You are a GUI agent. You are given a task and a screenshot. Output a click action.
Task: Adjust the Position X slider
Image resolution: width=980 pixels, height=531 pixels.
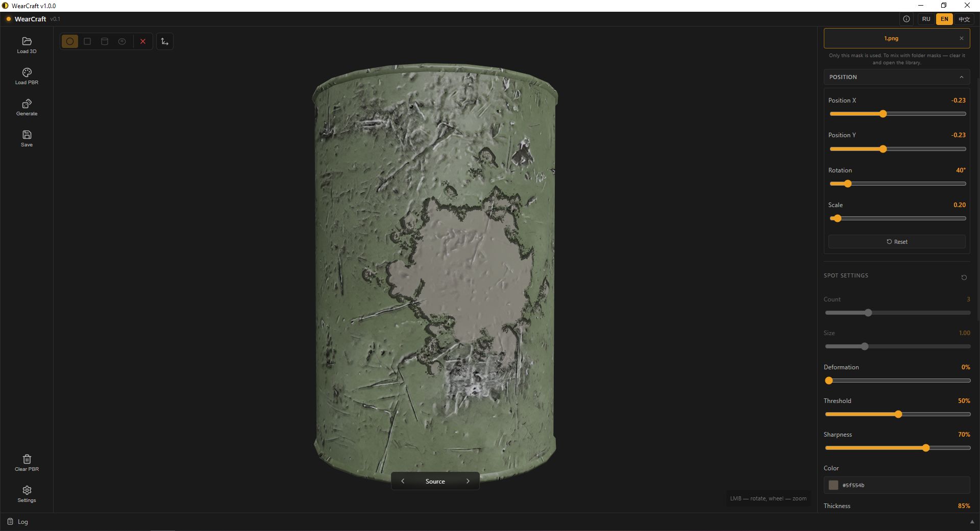[897, 114]
